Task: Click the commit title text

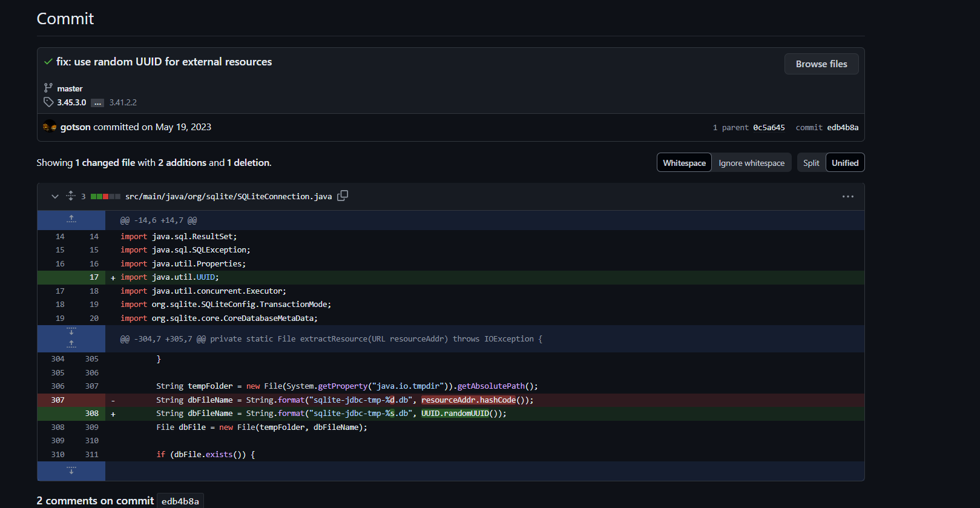Action: (164, 62)
